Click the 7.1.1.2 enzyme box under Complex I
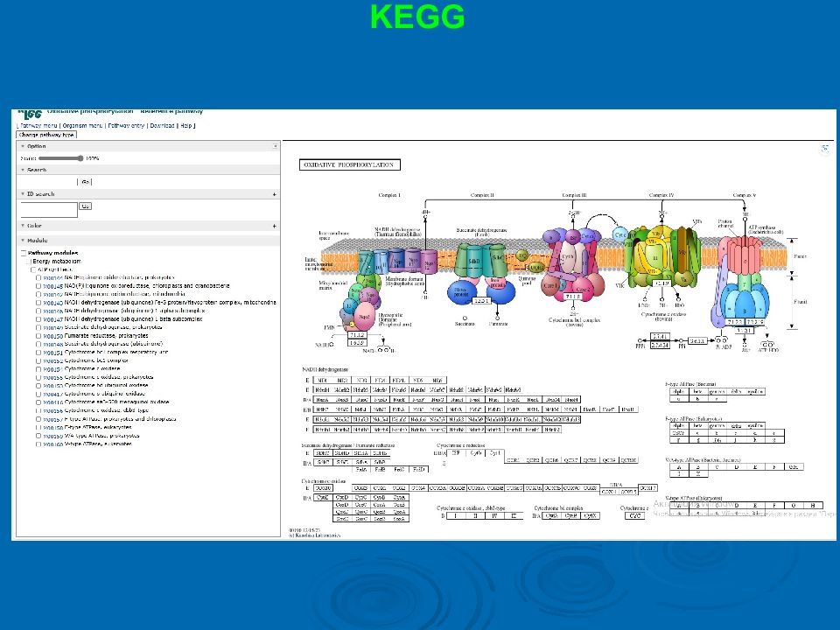Viewport: 840px width, 630px height. click(x=357, y=335)
